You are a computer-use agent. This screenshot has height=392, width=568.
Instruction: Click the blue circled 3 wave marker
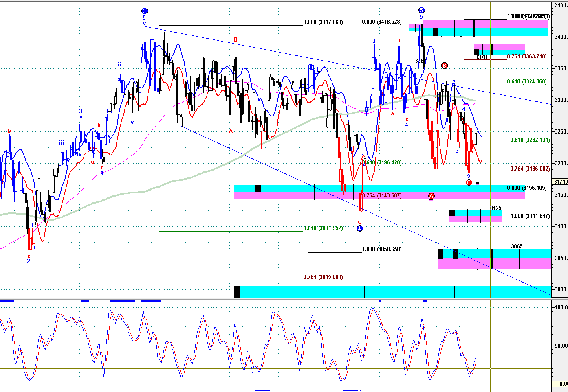(x=144, y=11)
